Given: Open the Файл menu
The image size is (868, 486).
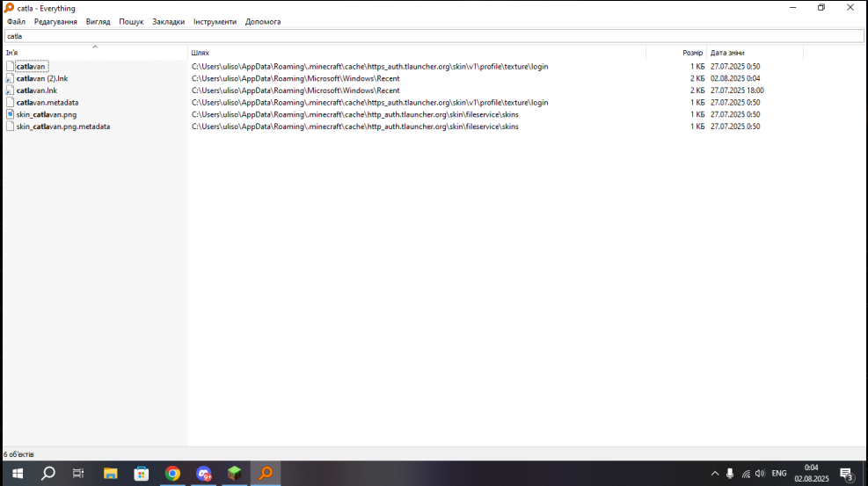Looking at the screenshot, I should point(16,22).
